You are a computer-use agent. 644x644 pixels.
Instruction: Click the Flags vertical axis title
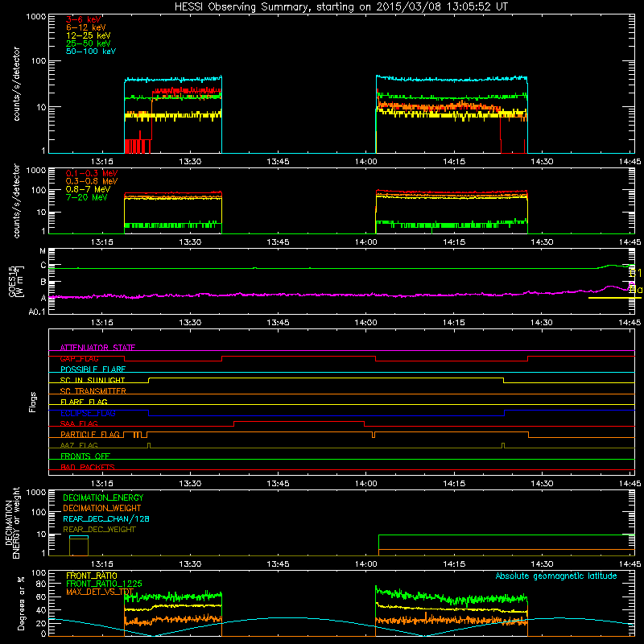(x=33, y=402)
